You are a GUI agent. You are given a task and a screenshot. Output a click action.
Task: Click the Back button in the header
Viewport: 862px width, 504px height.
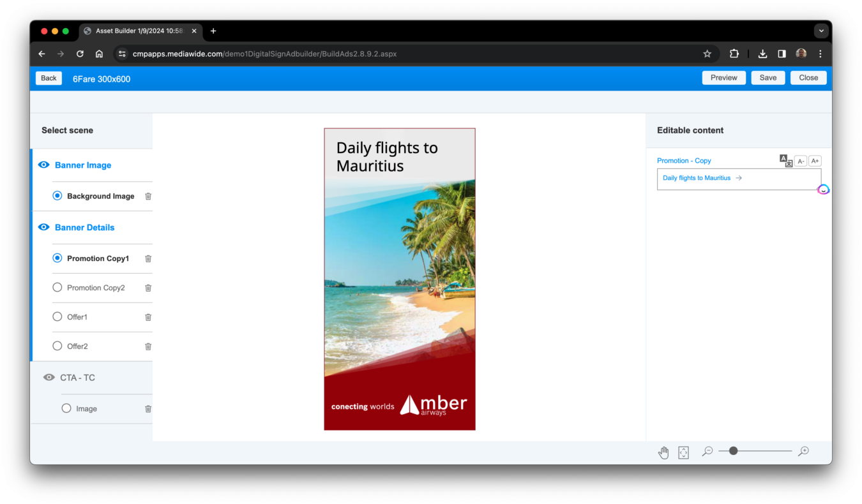click(48, 77)
